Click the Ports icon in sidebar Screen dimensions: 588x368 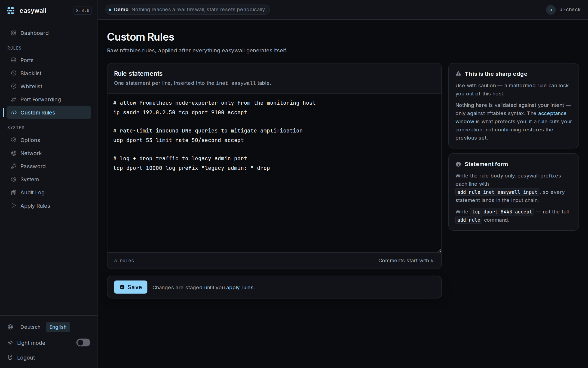pyautogui.click(x=14, y=60)
